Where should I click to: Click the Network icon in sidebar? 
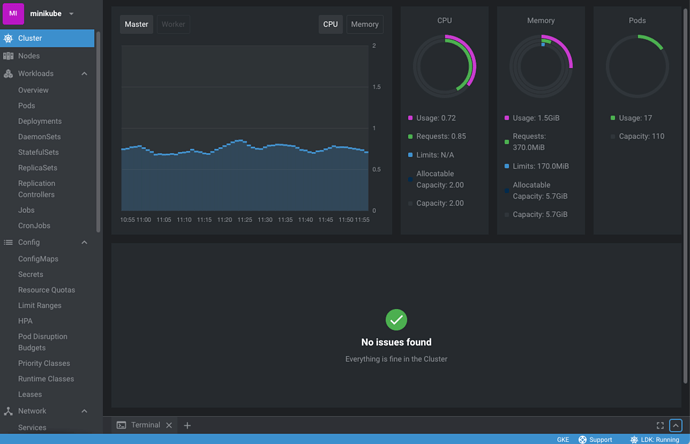click(9, 411)
